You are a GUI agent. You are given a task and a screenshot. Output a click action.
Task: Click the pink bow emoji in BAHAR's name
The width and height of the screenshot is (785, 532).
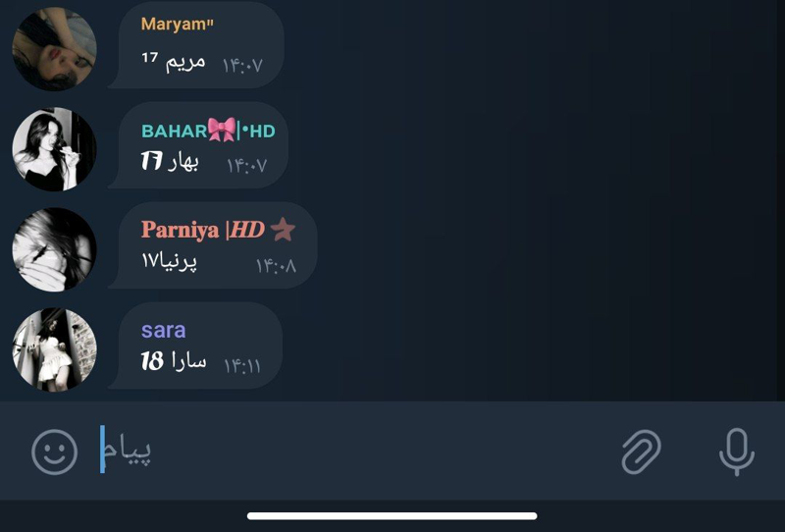pos(222,130)
